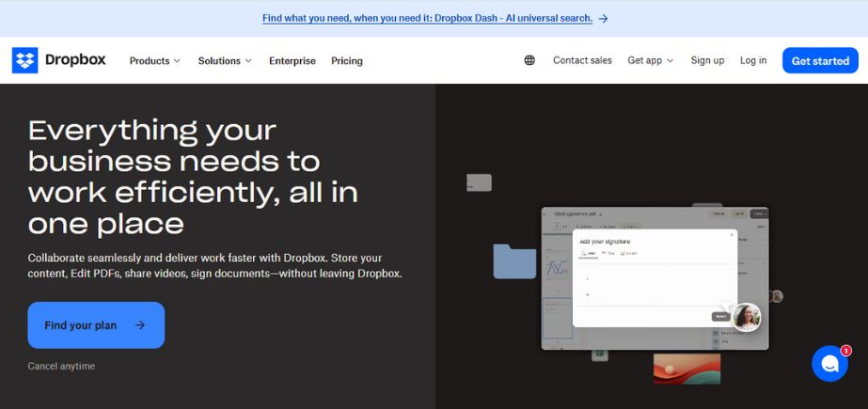Open the Enterprise page
The height and width of the screenshot is (409, 868).
click(x=292, y=61)
